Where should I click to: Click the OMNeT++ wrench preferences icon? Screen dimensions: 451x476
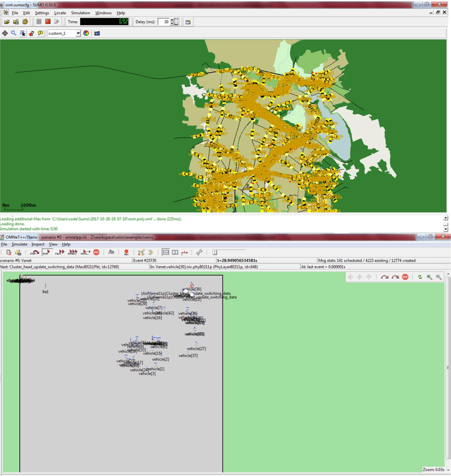[x=199, y=252]
